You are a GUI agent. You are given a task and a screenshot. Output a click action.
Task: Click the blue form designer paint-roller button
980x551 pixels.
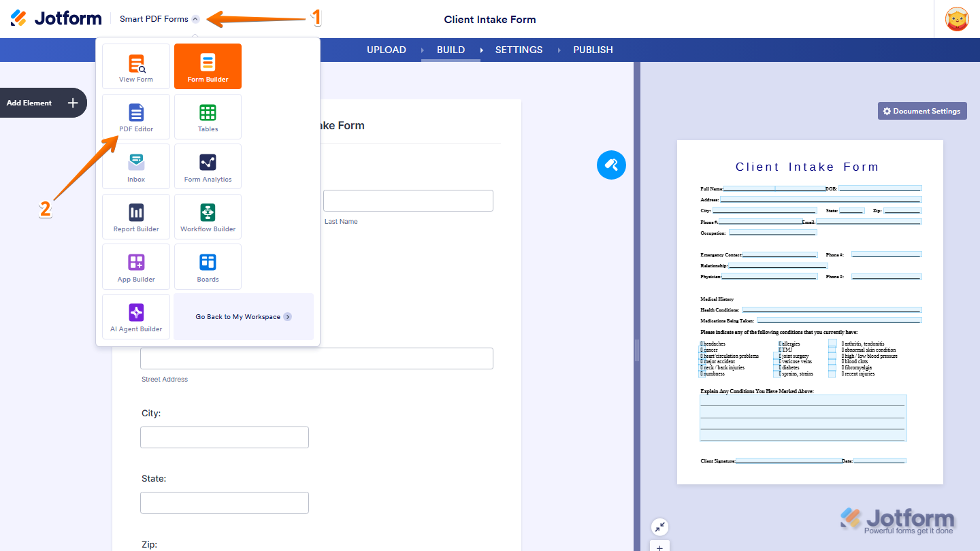tap(611, 165)
